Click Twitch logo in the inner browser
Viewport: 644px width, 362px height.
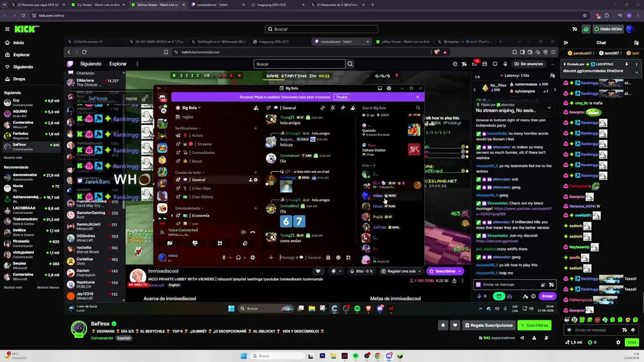coord(70,64)
